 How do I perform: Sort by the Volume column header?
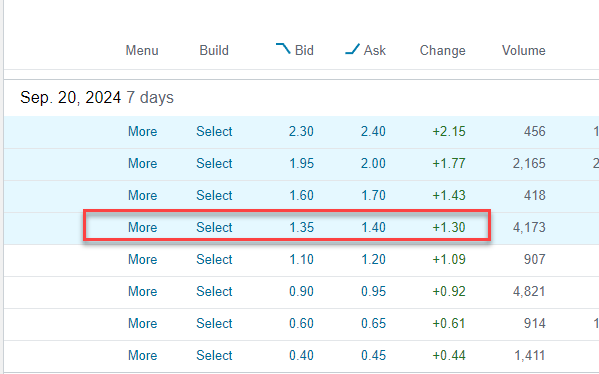(523, 50)
